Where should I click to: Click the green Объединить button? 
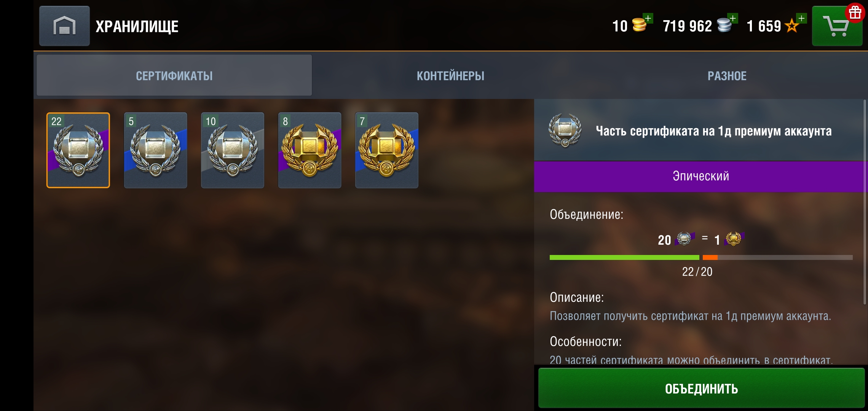point(701,389)
